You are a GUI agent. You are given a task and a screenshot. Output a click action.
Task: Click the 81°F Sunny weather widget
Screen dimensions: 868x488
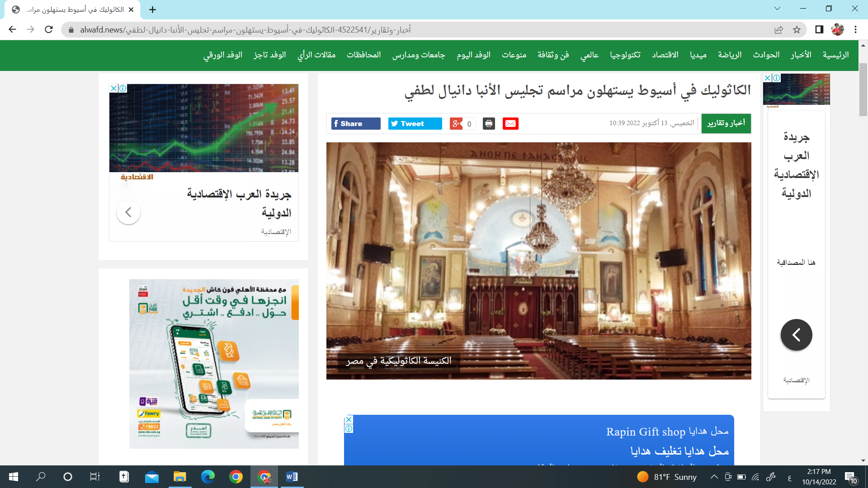coord(667,477)
